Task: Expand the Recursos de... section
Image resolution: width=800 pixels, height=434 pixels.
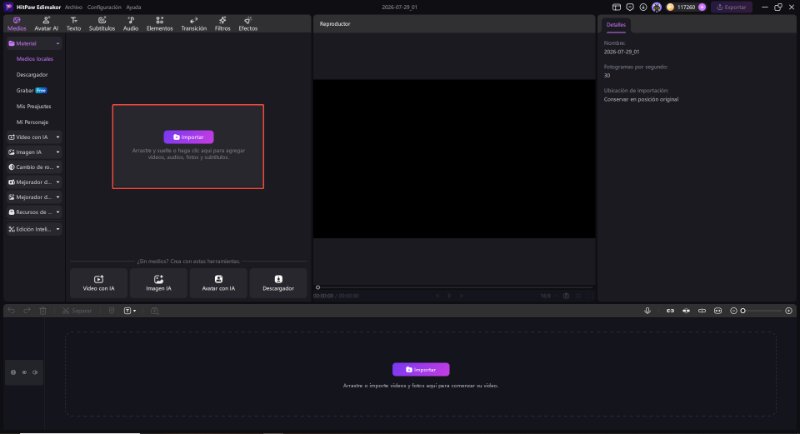Action: point(34,212)
